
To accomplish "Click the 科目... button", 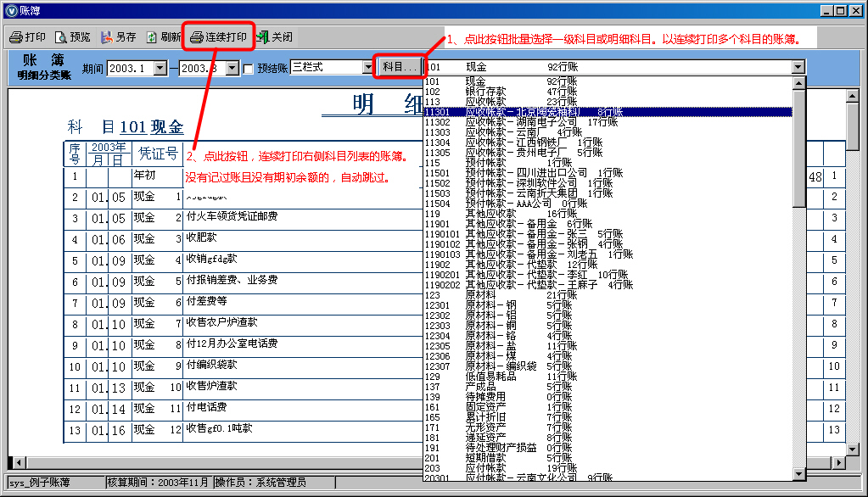I will [x=399, y=67].
